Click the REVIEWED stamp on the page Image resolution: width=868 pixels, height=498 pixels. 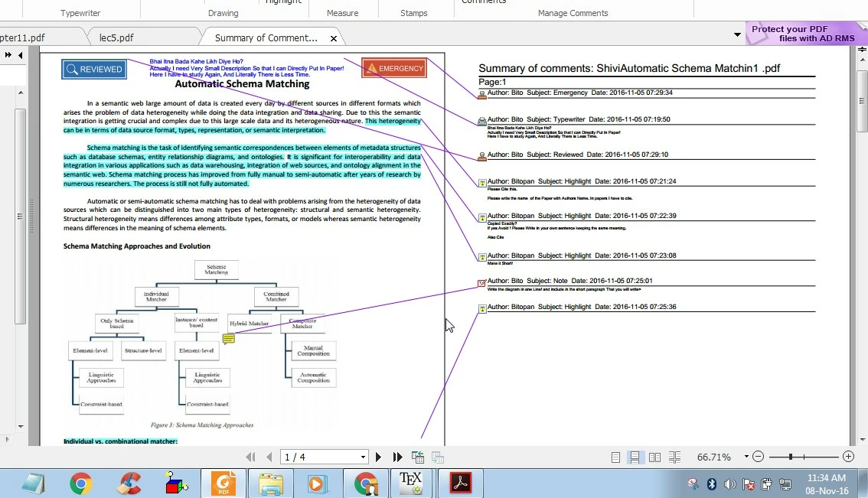pyautogui.click(x=94, y=69)
